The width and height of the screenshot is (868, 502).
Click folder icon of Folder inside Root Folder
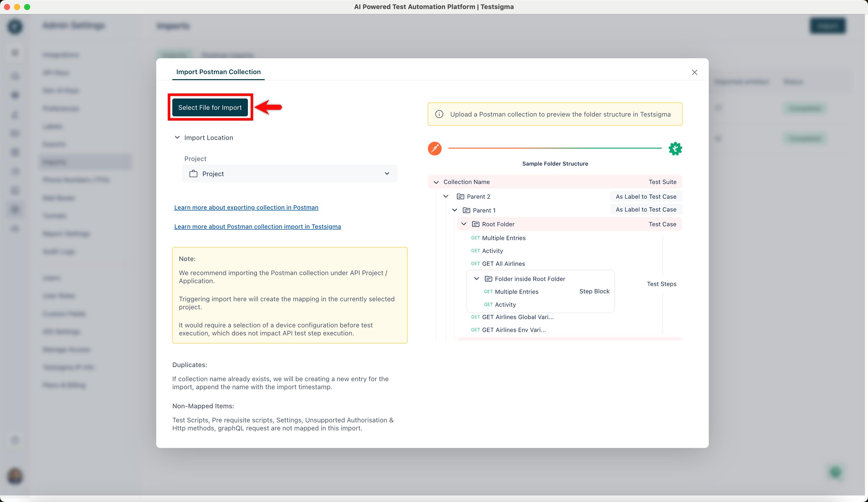[489, 278]
